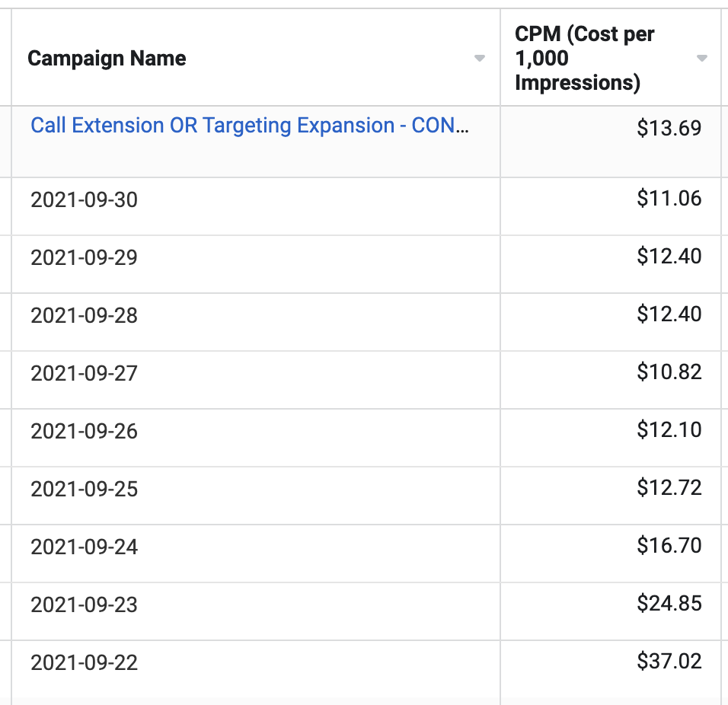Select the 2021-09-28 date row

click(x=84, y=316)
